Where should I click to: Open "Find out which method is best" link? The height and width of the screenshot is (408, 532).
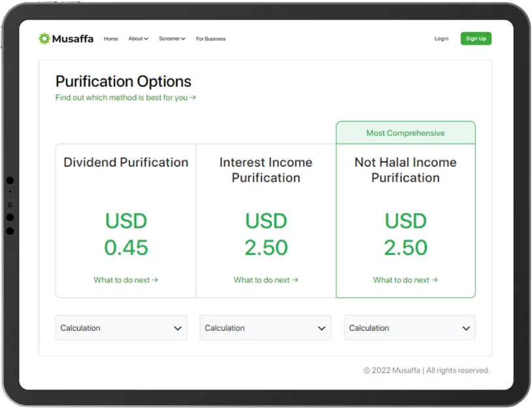[x=125, y=97]
